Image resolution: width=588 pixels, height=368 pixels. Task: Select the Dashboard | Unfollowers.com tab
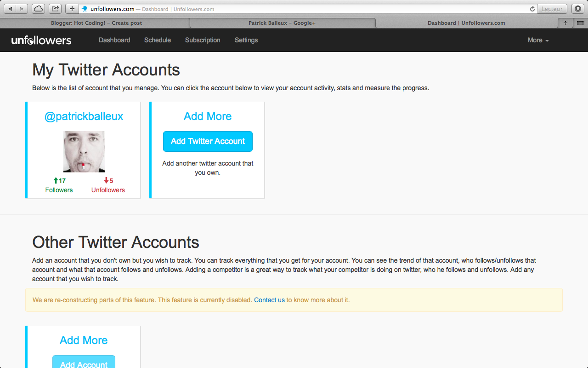(466, 23)
